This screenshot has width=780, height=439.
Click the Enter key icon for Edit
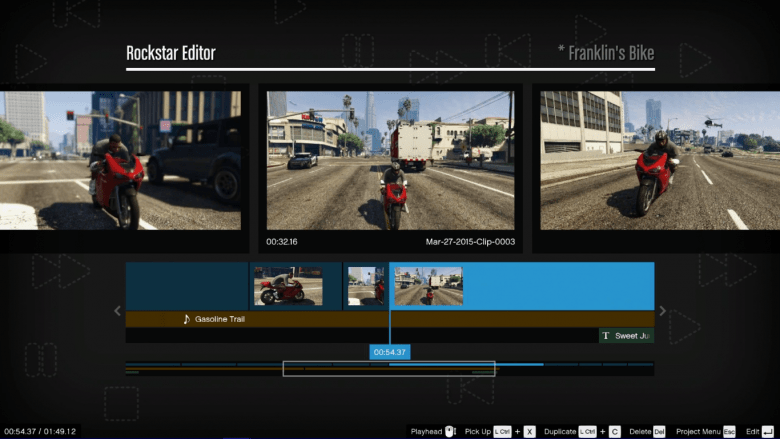tap(768, 431)
